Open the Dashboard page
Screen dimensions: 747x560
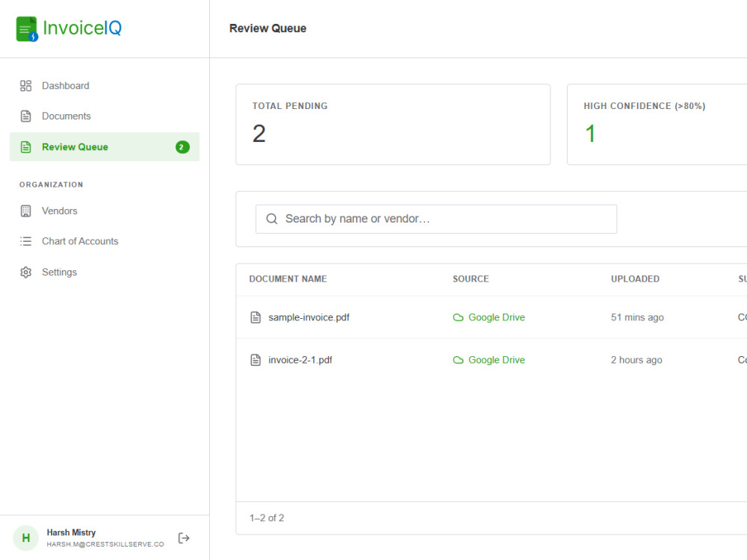[105, 86]
